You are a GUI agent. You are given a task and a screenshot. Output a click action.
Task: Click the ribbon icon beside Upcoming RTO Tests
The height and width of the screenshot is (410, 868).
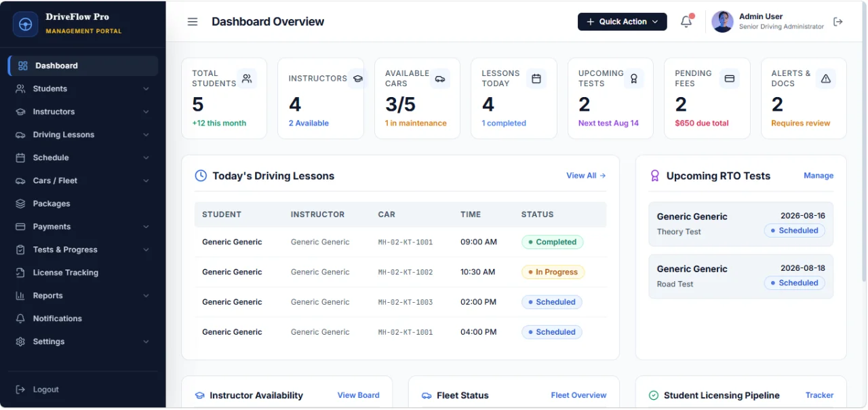click(x=655, y=176)
